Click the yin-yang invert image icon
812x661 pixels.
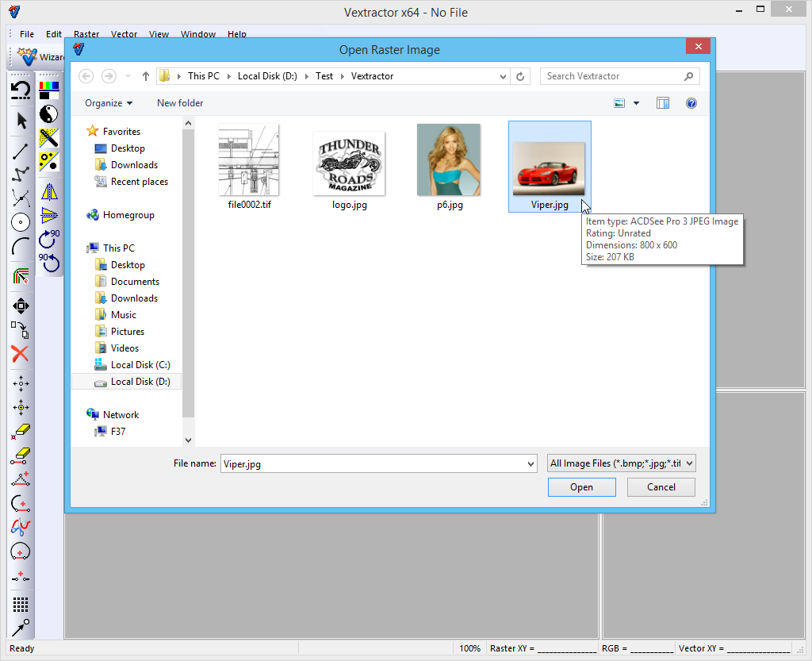click(49, 113)
